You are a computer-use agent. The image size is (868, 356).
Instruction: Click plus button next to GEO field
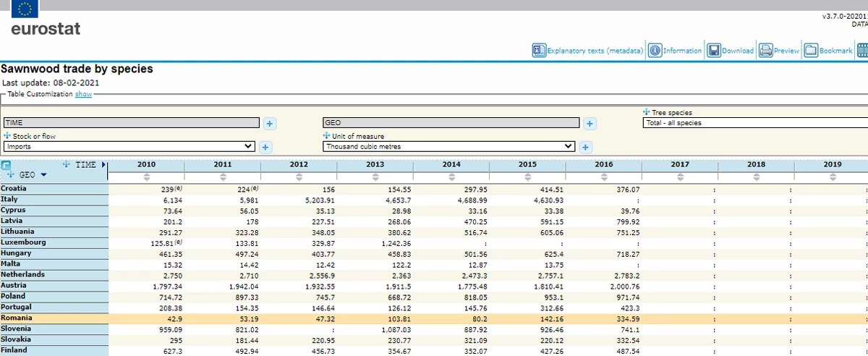[x=590, y=124]
